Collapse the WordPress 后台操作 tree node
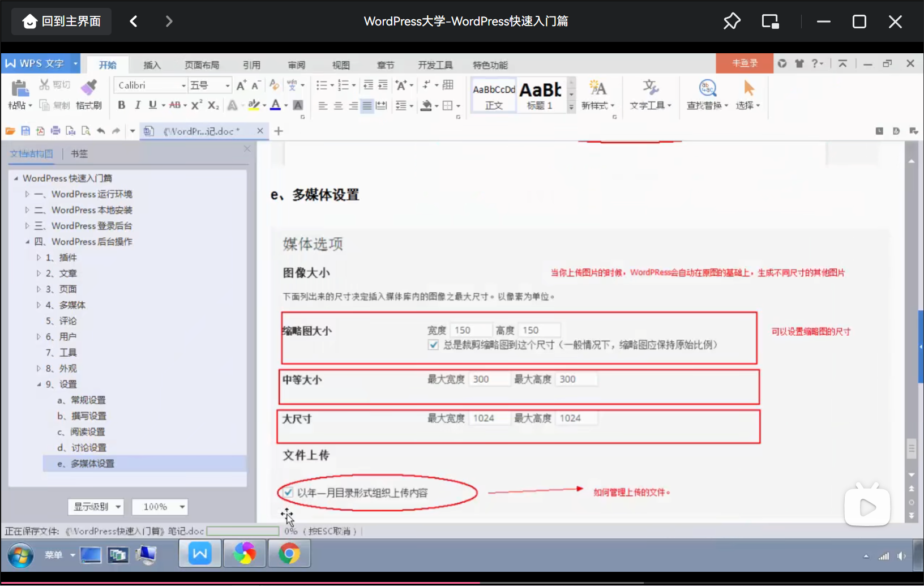Viewport: 924px width, 586px height. (27, 242)
